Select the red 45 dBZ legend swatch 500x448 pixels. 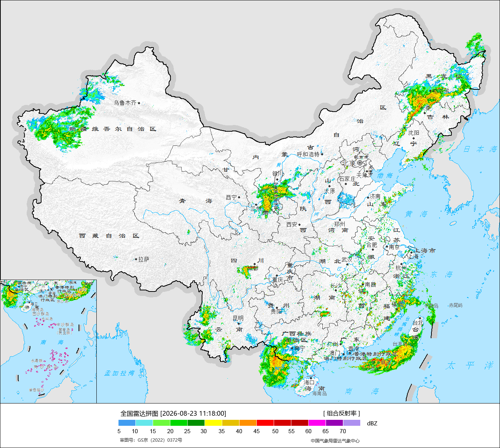265,423
